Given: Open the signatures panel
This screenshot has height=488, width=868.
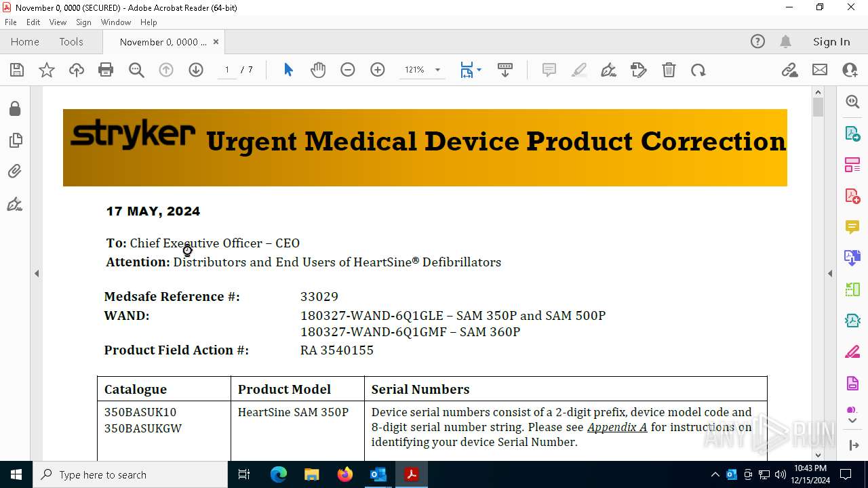Looking at the screenshot, I should (15, 203).
